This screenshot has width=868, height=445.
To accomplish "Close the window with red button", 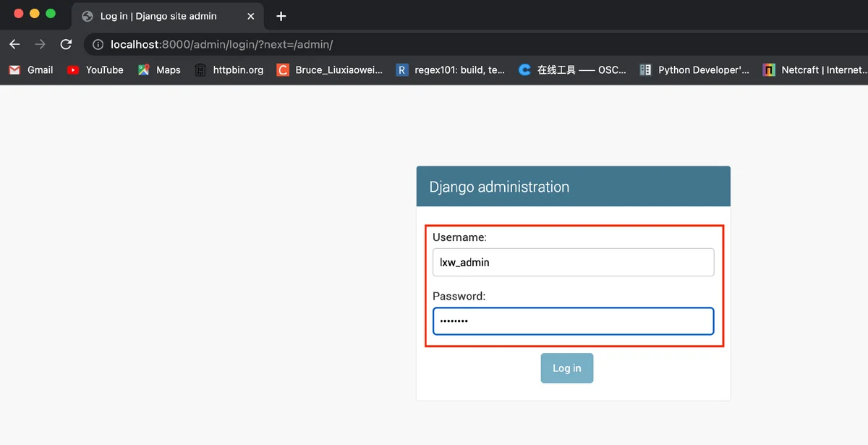I will pyautogui.click(x=19, y=14).
